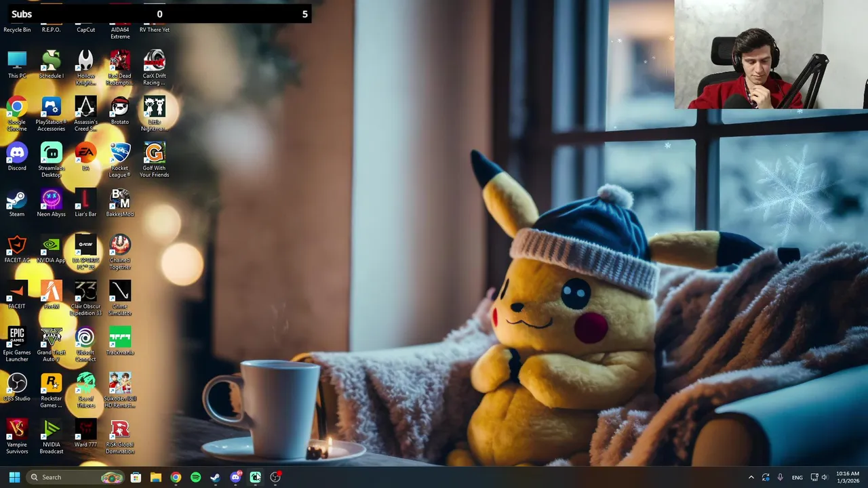868x488 pixels.
Task: Open Spotify from the taskbar
Action: 195,477
